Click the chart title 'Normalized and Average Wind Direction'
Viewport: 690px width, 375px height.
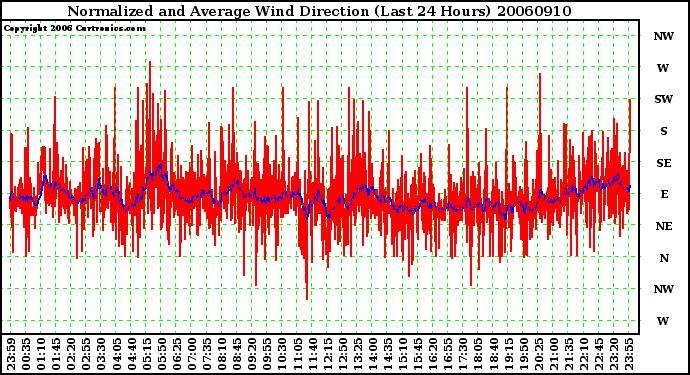(218, 11)
